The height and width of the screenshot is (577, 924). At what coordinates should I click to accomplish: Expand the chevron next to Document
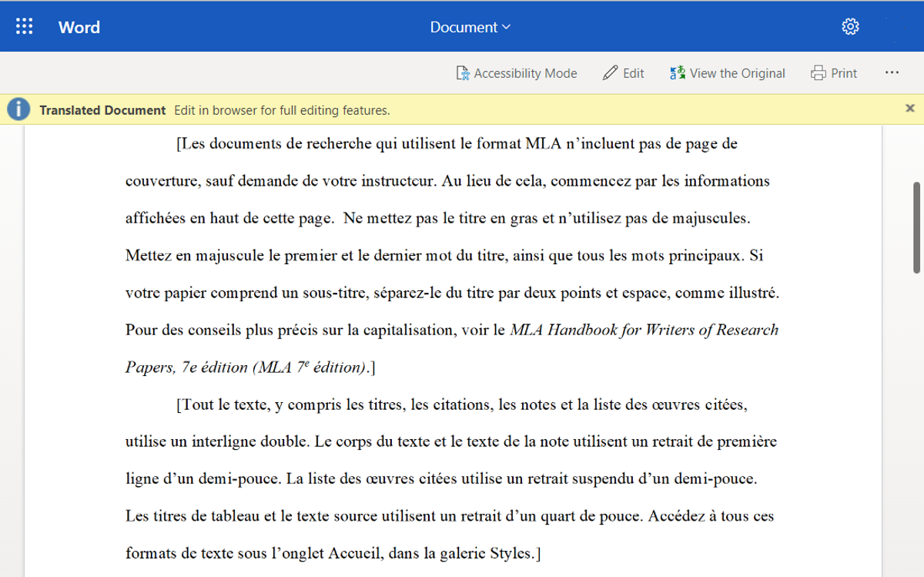click(505, 27)
